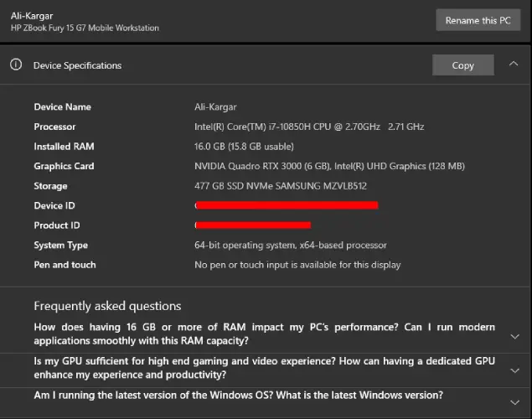Screen dimensions: 532x419
Task: Click the Device Name value Ali-Kargar
Action: (216, 107)
